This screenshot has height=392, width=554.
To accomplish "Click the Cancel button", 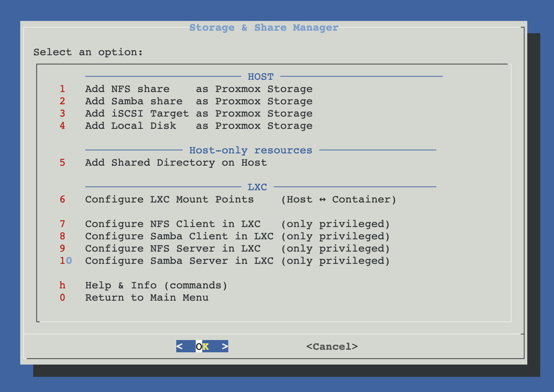I will [x=332, y=347].
